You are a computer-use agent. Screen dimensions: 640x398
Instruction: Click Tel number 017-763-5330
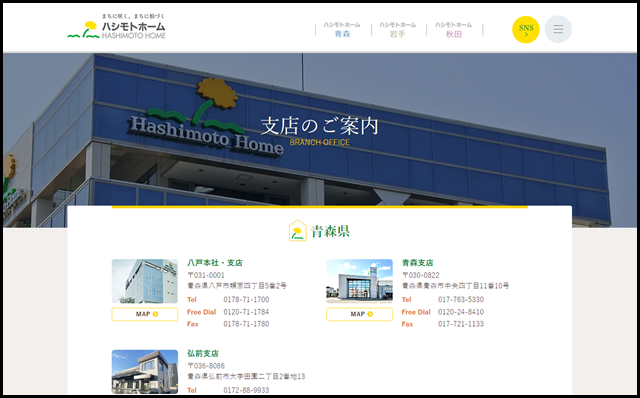pos(461,300)
